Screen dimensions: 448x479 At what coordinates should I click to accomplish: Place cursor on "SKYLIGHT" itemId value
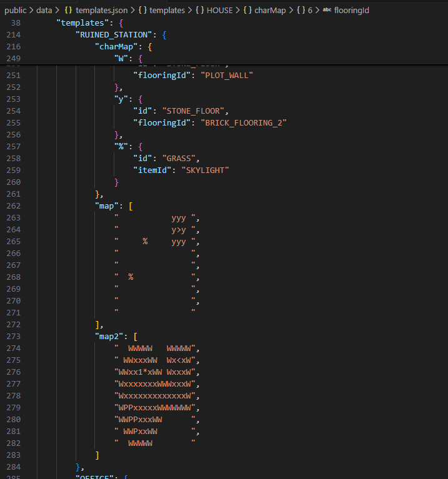coord(205,170)
